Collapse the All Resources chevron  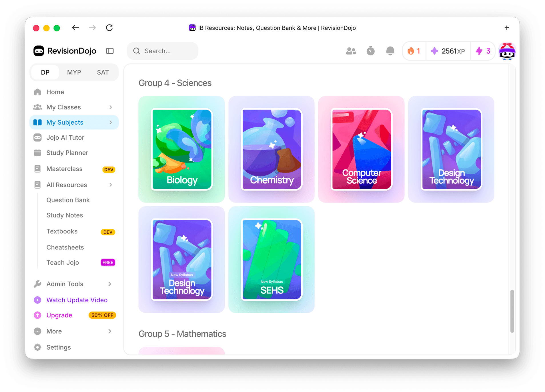coord(111,185)
